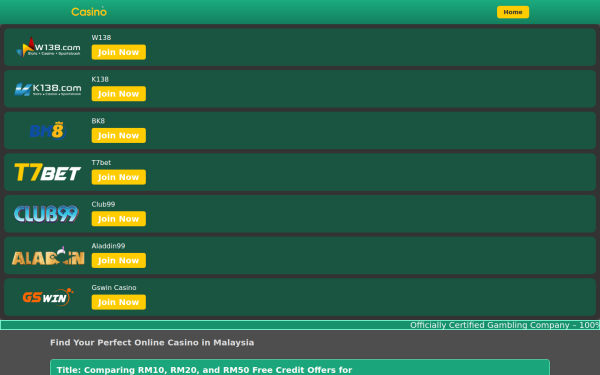Click the Aladdin99 name label
The width and height of the screenshot is (600, 375).
pos(108,246)
